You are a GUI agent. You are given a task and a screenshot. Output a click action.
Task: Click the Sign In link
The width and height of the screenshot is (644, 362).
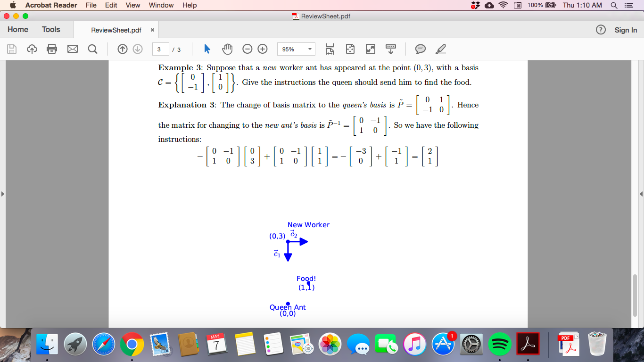626,29
